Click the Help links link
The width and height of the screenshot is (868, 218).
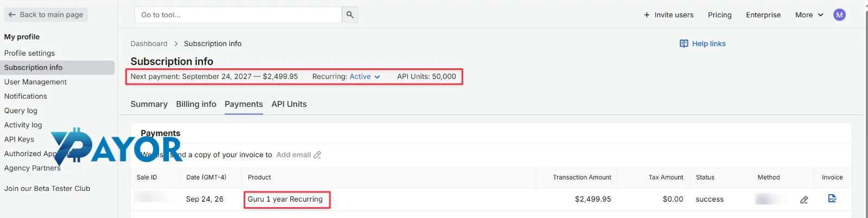click(709, 43)
